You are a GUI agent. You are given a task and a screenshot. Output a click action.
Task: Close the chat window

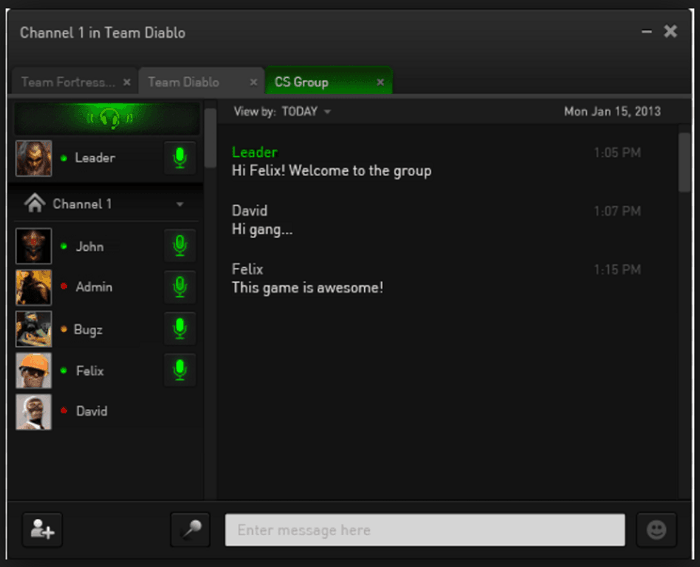[671, 31]
